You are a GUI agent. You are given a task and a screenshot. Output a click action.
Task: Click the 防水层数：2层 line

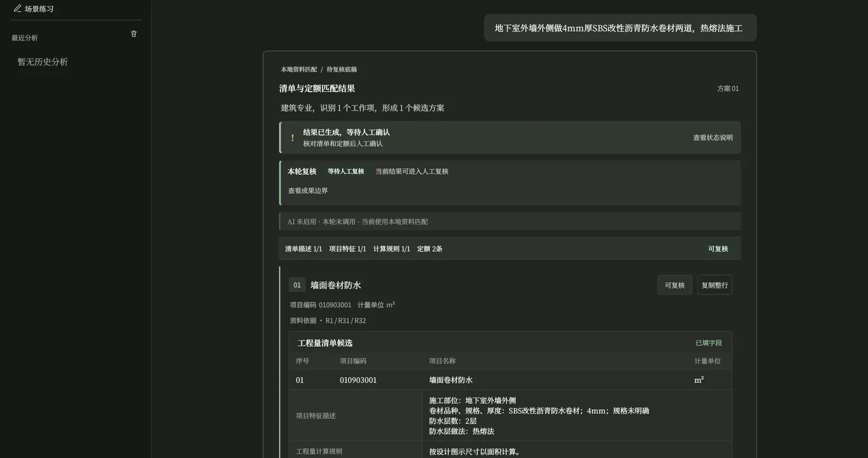453,421
